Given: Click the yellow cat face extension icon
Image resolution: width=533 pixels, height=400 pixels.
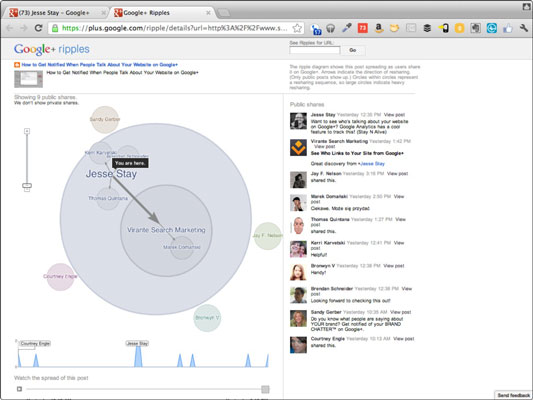Looking at the screenshot, I should tap(394, 28).
